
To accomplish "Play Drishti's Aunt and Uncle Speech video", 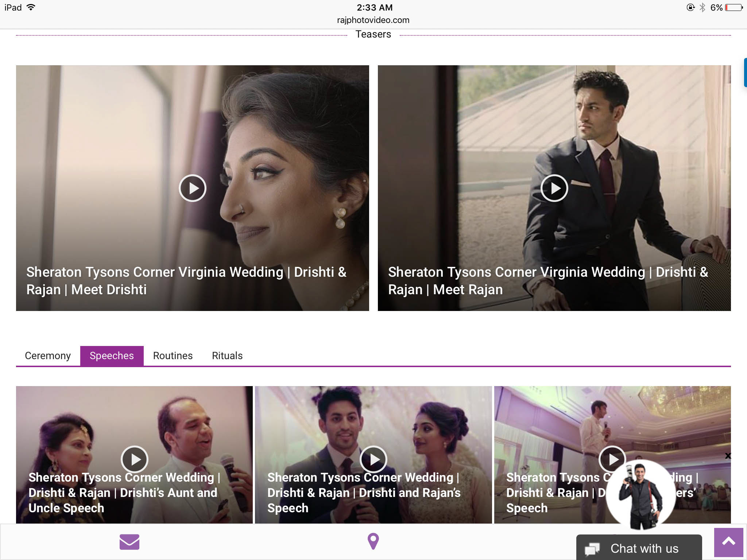I will point(135,459).
